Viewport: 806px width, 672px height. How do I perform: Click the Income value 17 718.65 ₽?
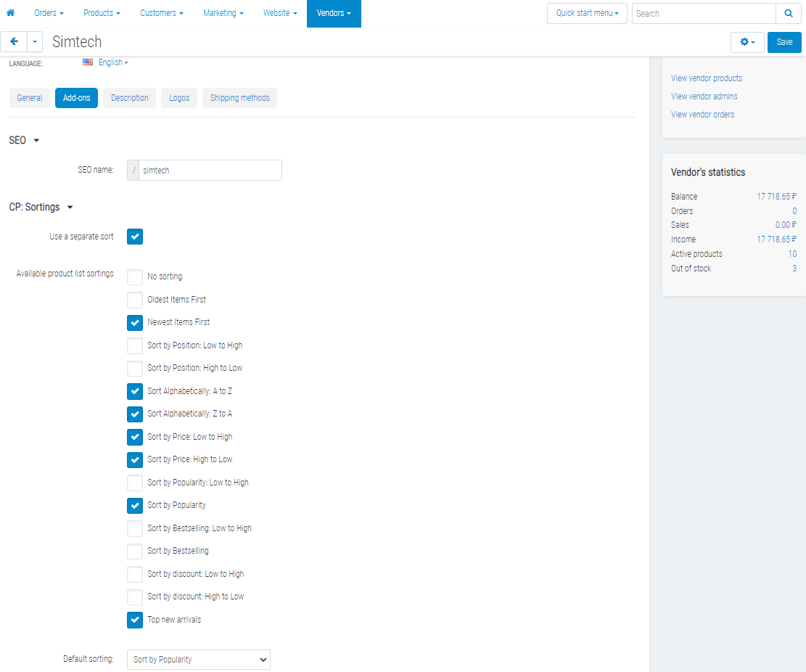point(776,239)
